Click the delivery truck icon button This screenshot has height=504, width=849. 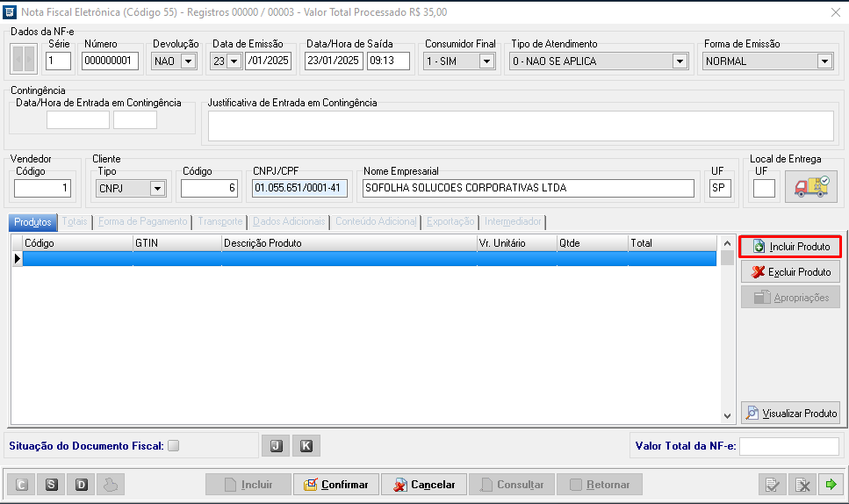pyautogui.click(x=810, y=188)
